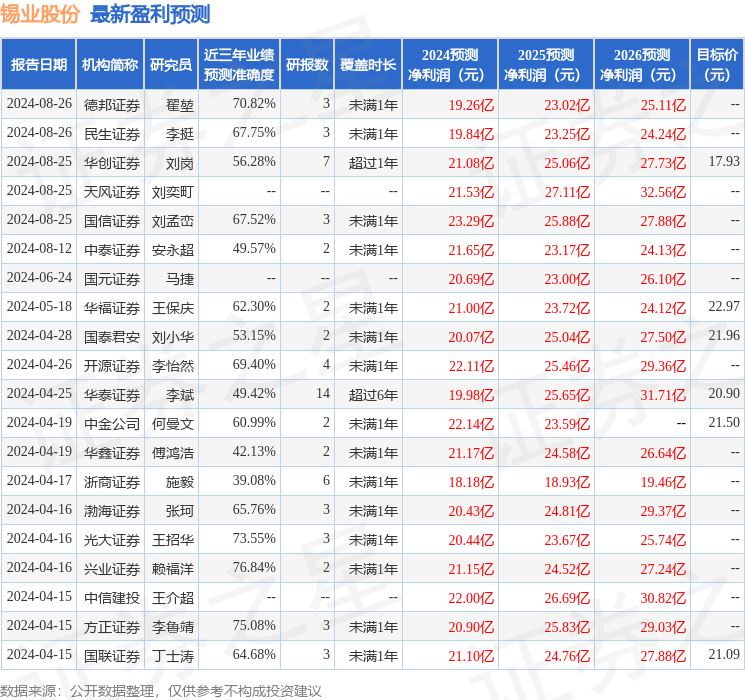The width and height of the screenshot is (745, 700).
Task: Click 华创证券 institution cell
Action: pyautogui.click(x=112, y=163)
